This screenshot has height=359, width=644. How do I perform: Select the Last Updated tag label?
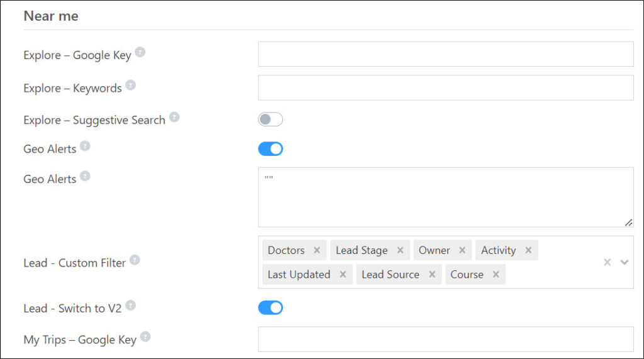(x=299, y=274)
